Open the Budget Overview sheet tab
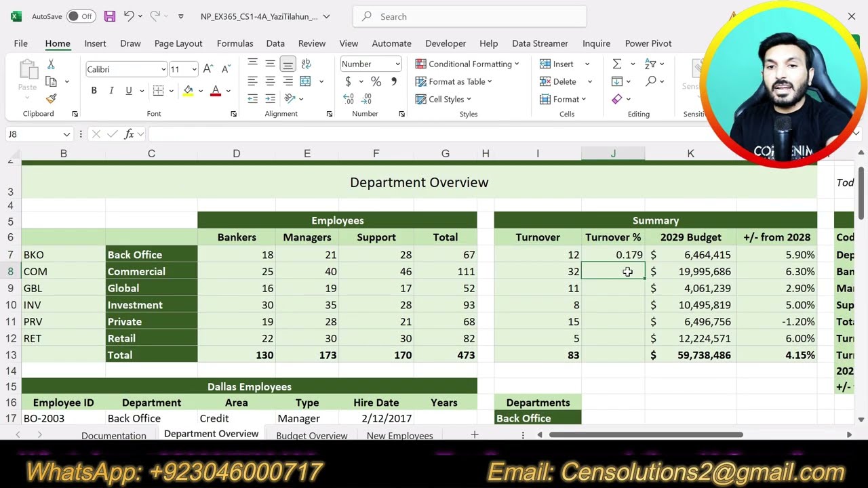This screenshot has height=488, width=868. pyautogui.click(x=312, y=435)
